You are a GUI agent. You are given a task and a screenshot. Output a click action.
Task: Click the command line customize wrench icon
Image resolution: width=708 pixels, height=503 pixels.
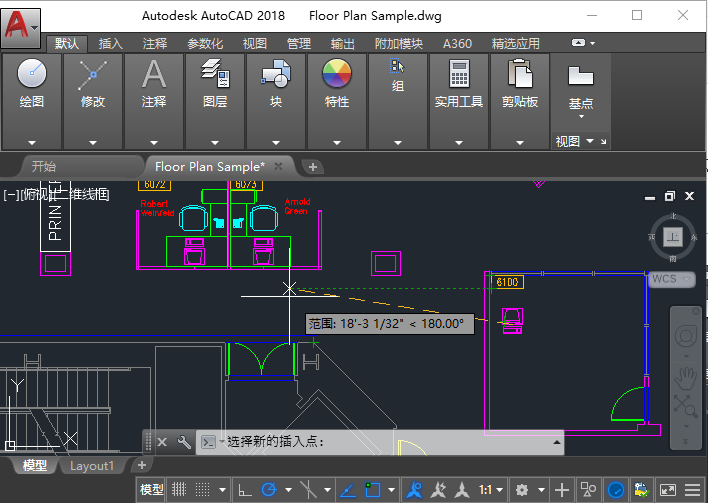point(184,442)
